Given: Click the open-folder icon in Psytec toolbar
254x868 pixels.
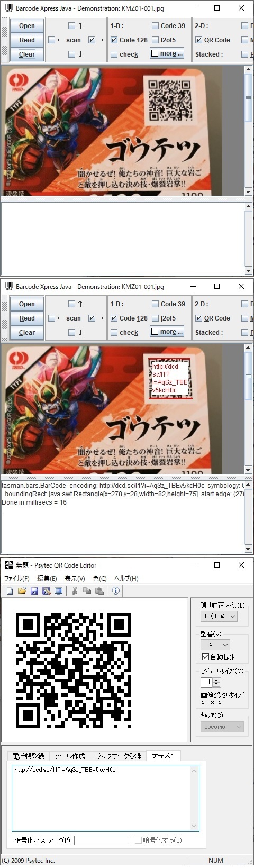Looking at the screenshot, I should (x=22, y=591).
